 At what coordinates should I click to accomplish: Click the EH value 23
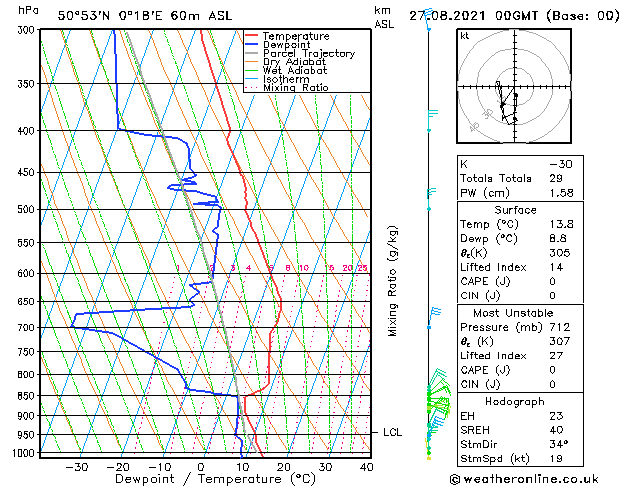(x=556, y=416)
